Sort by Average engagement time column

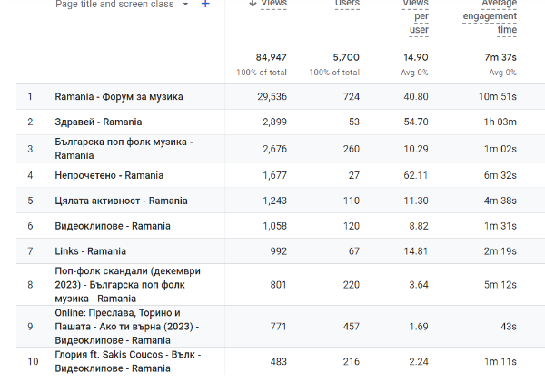tap(490, 16)
